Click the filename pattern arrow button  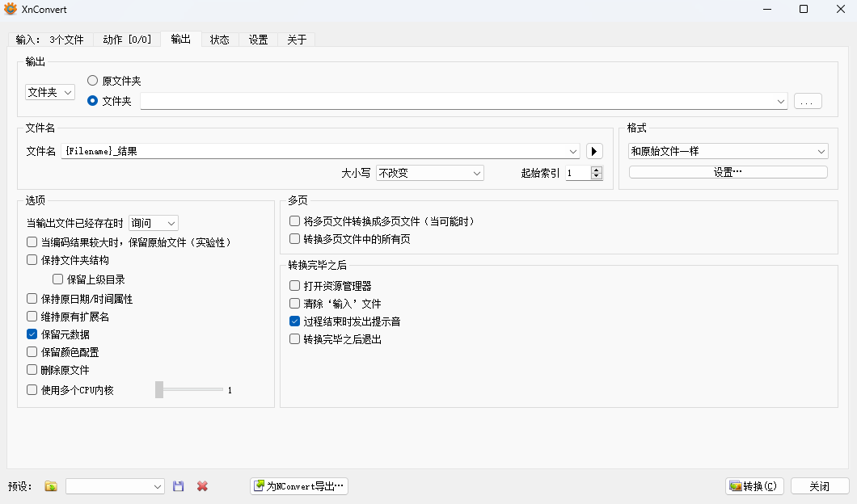tap(594, 151)
